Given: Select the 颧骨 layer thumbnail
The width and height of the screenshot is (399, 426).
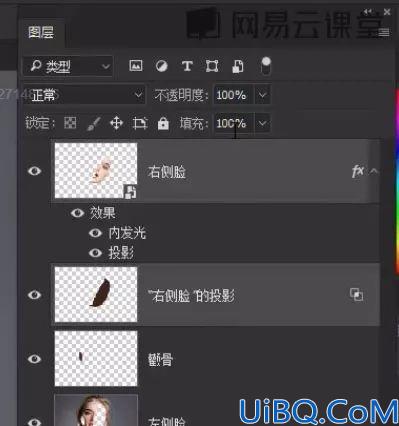Looking at the screenshot, I should [x=96, y=358].
